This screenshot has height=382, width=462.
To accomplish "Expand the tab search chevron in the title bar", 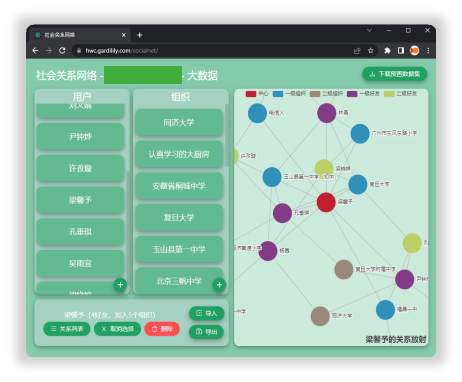I will [369, 30].
